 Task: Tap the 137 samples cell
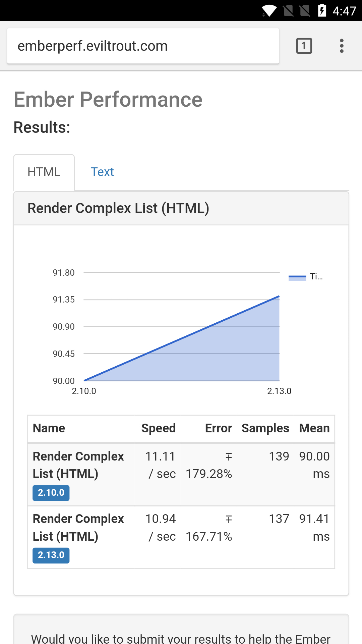click(279, 519)
